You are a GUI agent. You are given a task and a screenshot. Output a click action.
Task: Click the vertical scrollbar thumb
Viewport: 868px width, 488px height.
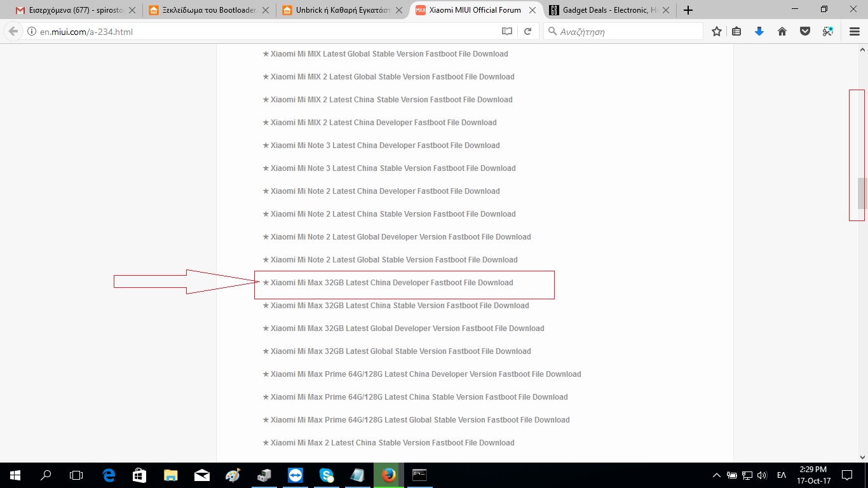pos(862,193)
